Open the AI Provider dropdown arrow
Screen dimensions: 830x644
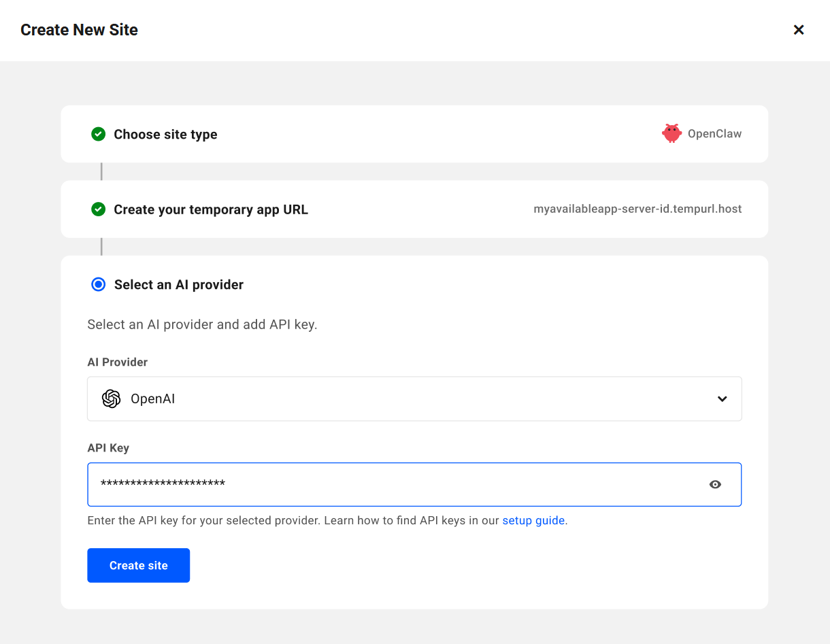723,399
